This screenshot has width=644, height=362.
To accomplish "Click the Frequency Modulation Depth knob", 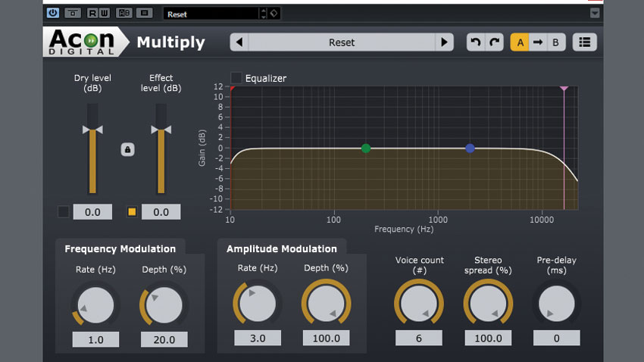I will (164, 305).
